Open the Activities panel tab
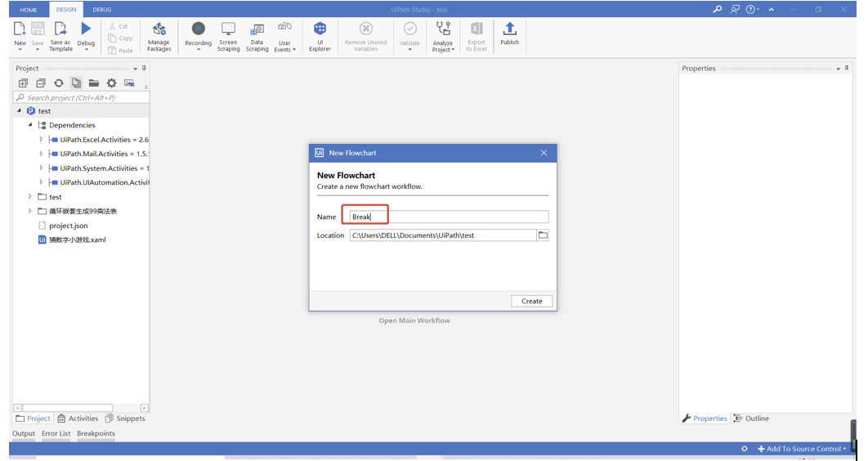868x461 pixels. (78, 418)
